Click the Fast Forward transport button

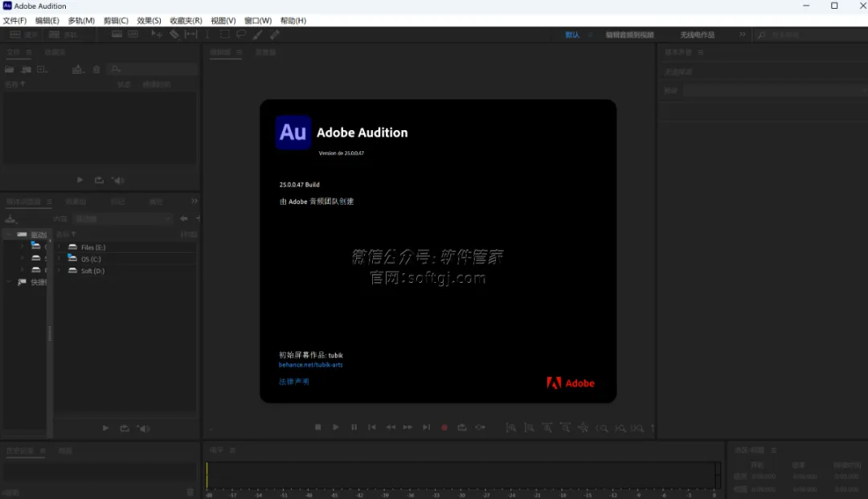[x=408, y=427]
